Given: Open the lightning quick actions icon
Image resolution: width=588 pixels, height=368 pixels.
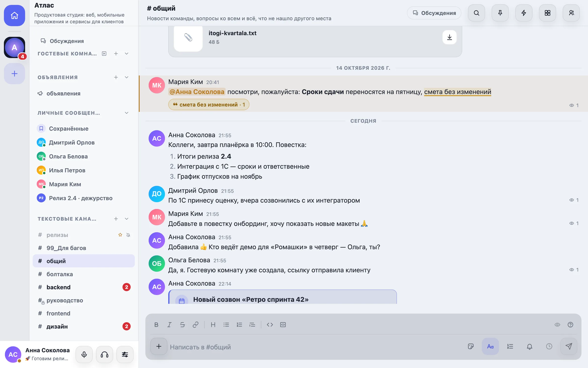Looking at the screenshot, I should [524, 13].
